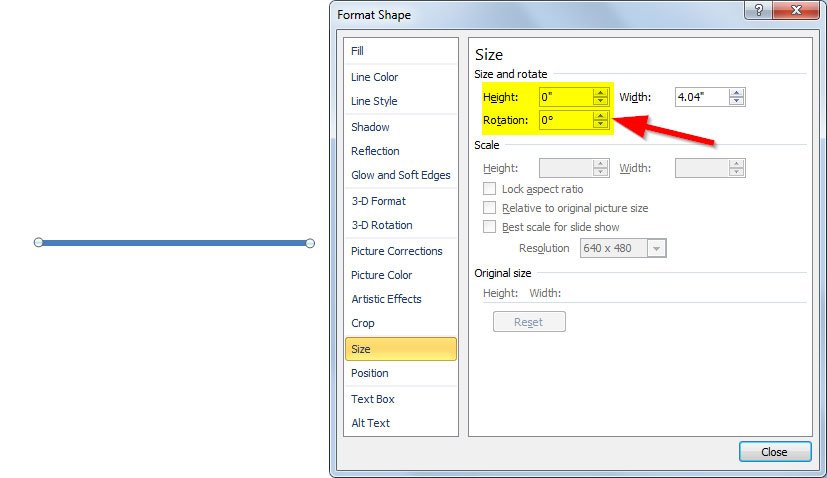Toggle Relative to original picture size
Image resolution: width=827 pixels, height=478 pixels.
[490, 208]
